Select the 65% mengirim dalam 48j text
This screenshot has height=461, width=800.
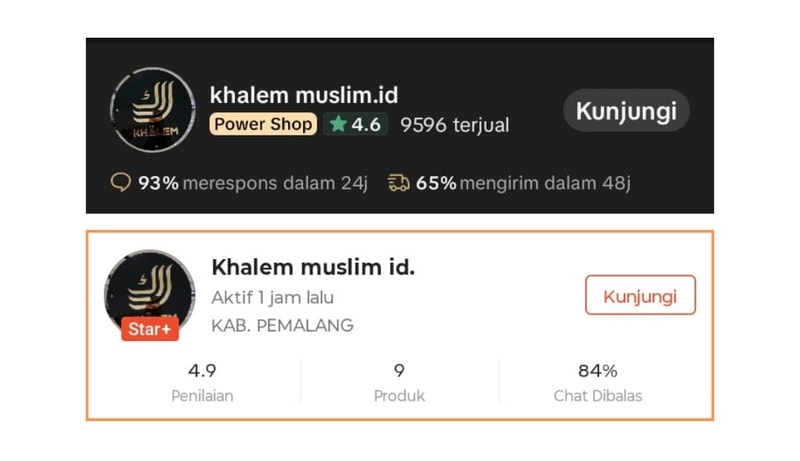click(x=523, y=182)
